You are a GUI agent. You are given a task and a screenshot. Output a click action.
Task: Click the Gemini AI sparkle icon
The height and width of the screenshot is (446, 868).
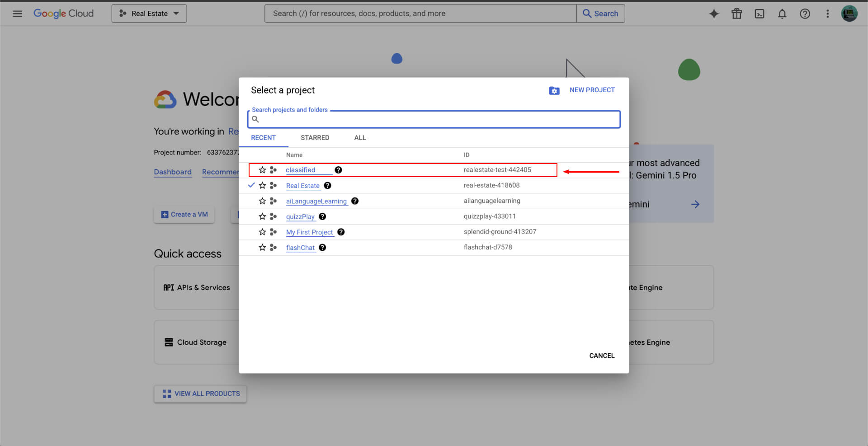[x=714, y=14]
